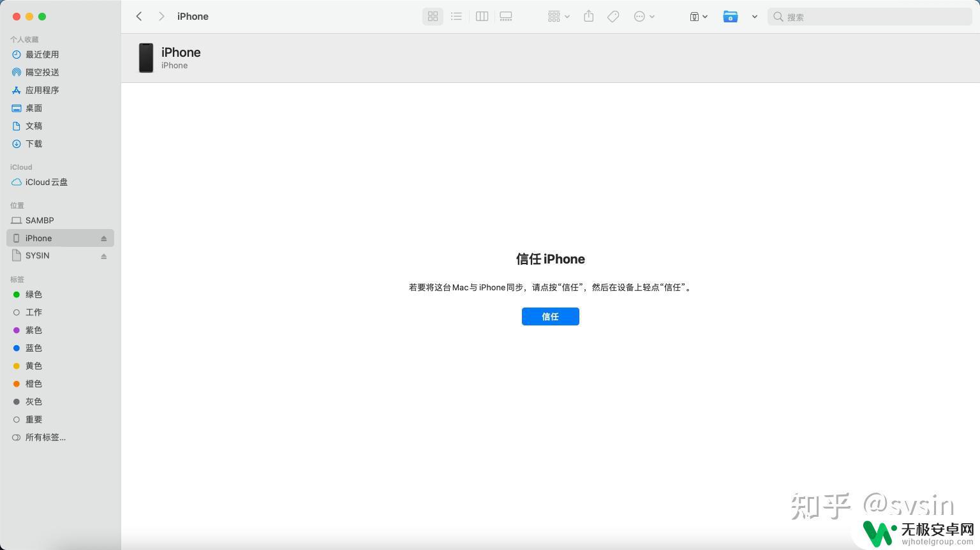The image size is (980, 550).
Task: Select SYSIN volume in sidebar
Action: click(x=60, y=256)
